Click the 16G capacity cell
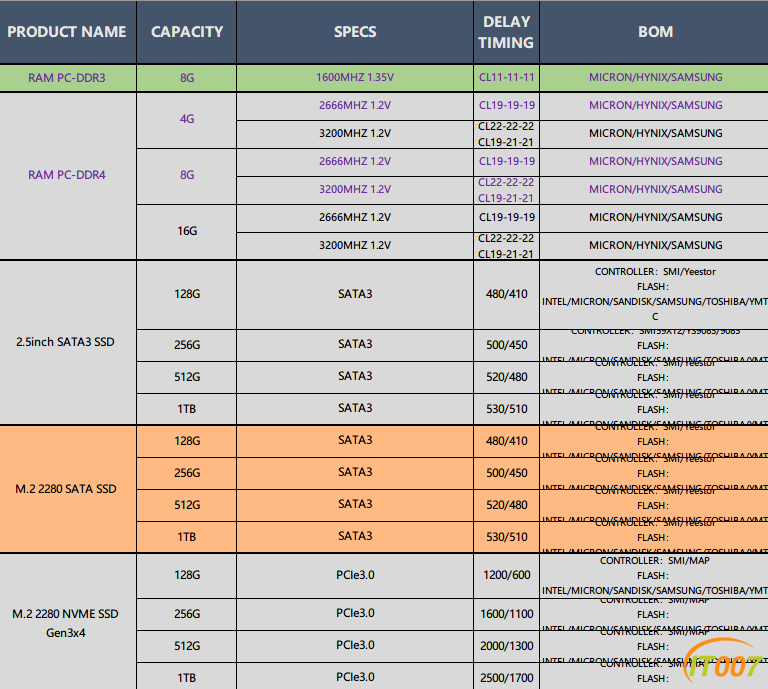This screenshot has height=689, width=768. tap(187, 231)
